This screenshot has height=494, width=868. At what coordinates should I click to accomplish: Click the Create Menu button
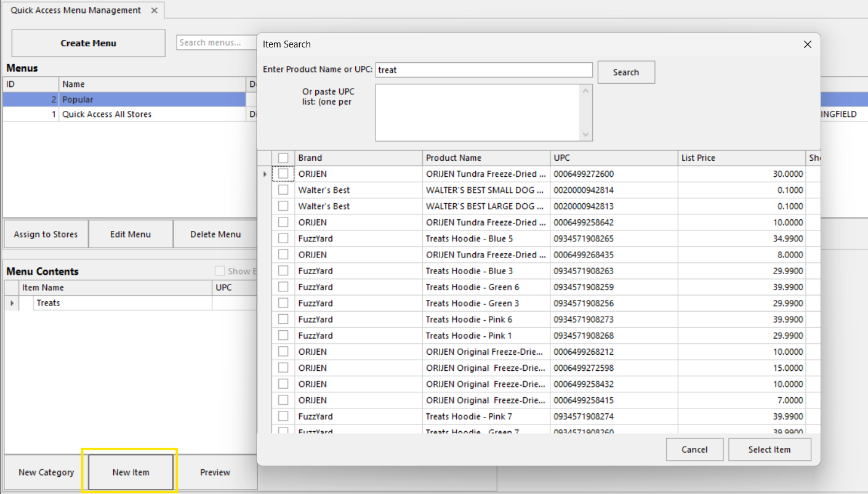pyautogui.click(x=89, y=43)
